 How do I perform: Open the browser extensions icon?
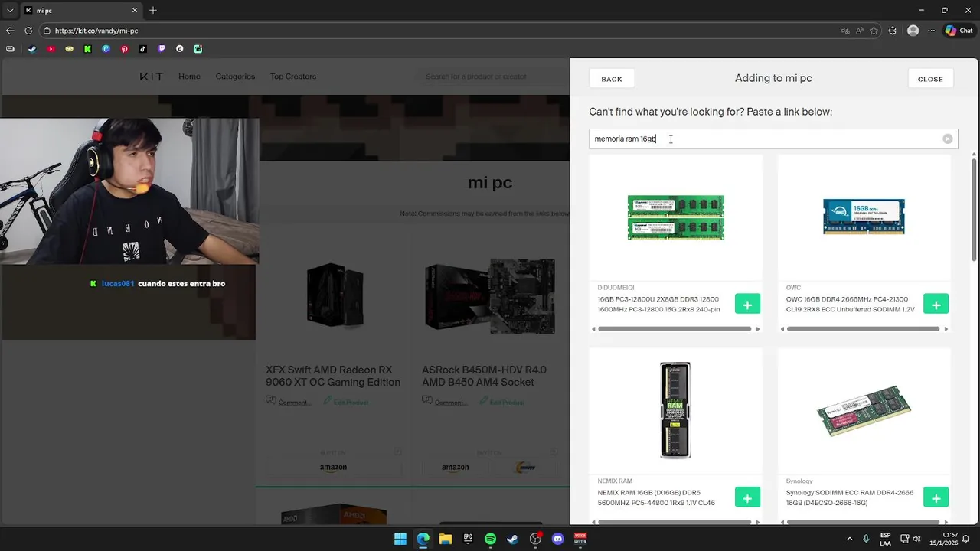893,31
